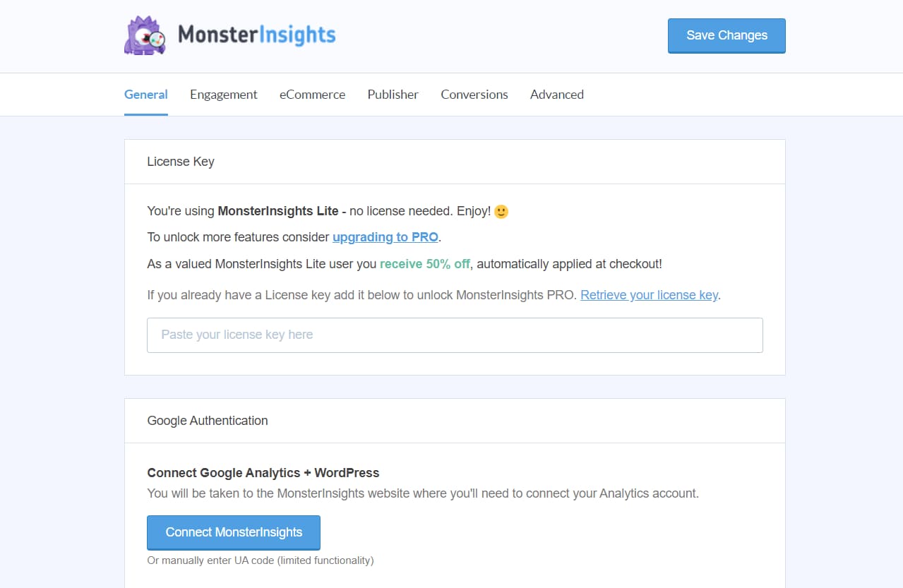Image resolution: width=903 pixels, height=588 pixels.
Task: Click the Retrieve your license key link
Action: click(648, 294)
